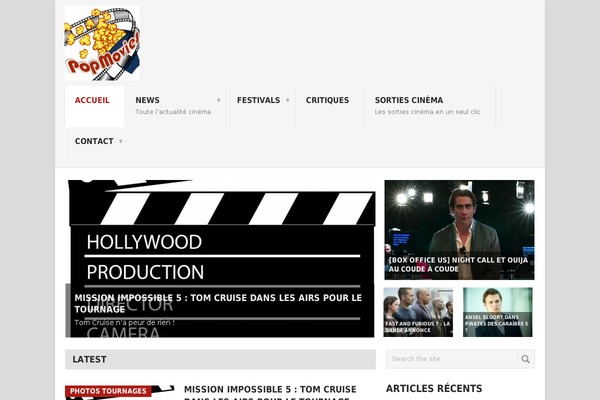Expand the News dropdown arrow
The image size is (600, 400).
[x=218, y=100]
